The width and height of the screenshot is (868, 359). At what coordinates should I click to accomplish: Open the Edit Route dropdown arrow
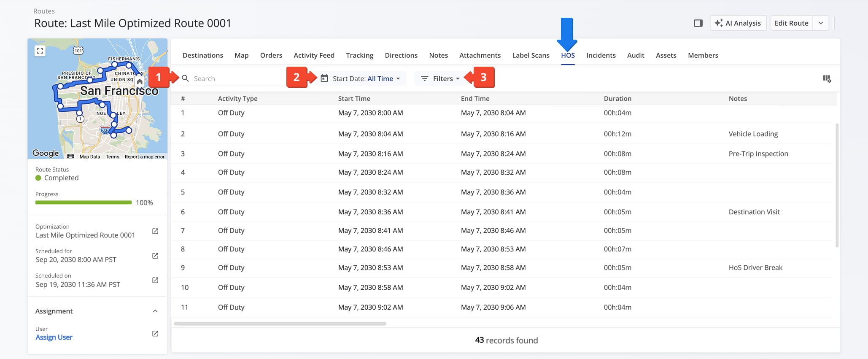click(x=821, y=23)
